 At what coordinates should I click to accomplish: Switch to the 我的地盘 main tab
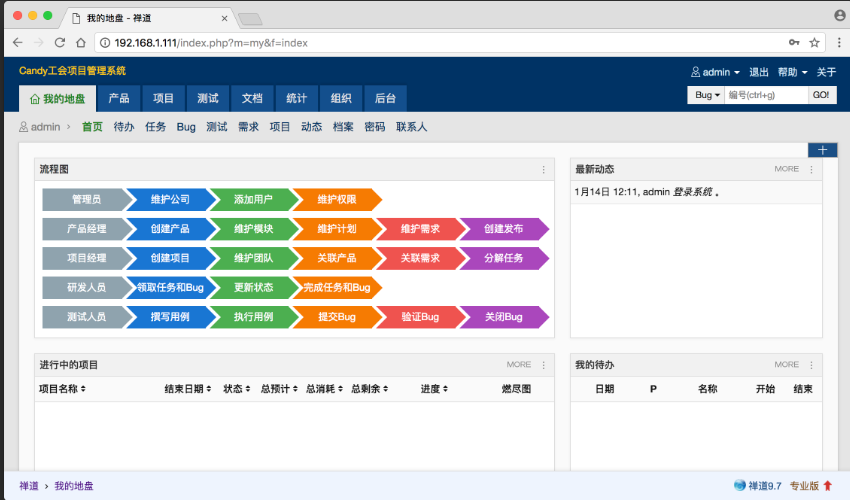click(x=57, y=99)
